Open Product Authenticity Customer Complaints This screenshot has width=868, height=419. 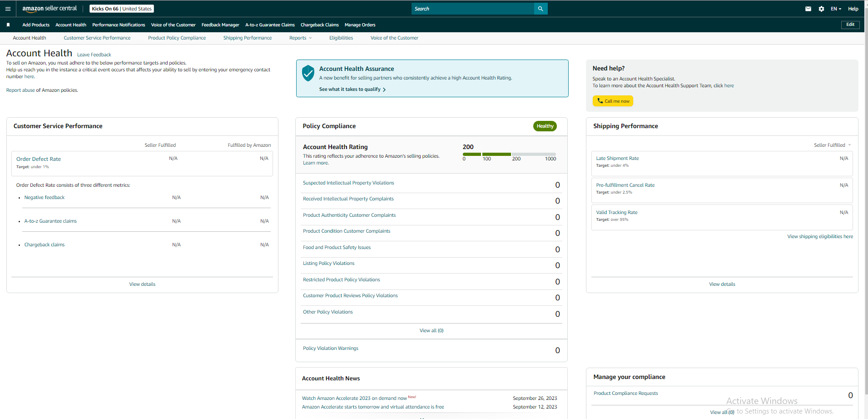349,215
